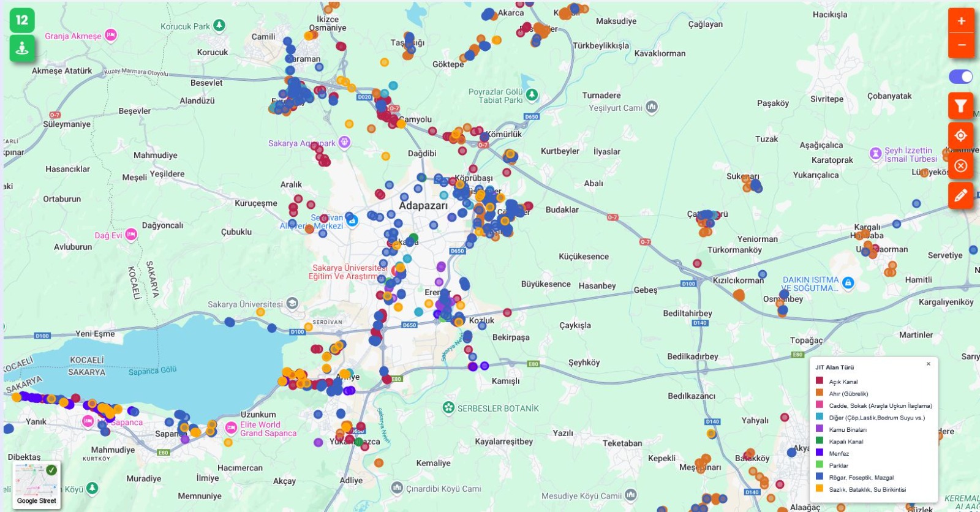This screenshot has height=512, width=980.
Task: Click the green zoom level 12 badge
Action: pos(22,20)
